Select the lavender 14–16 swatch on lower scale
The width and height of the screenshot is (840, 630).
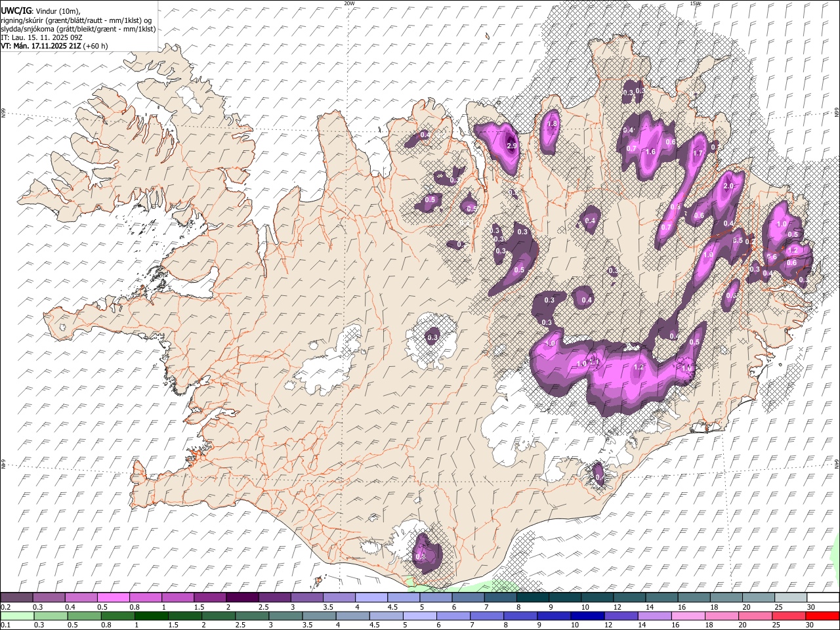coord(655,616)
